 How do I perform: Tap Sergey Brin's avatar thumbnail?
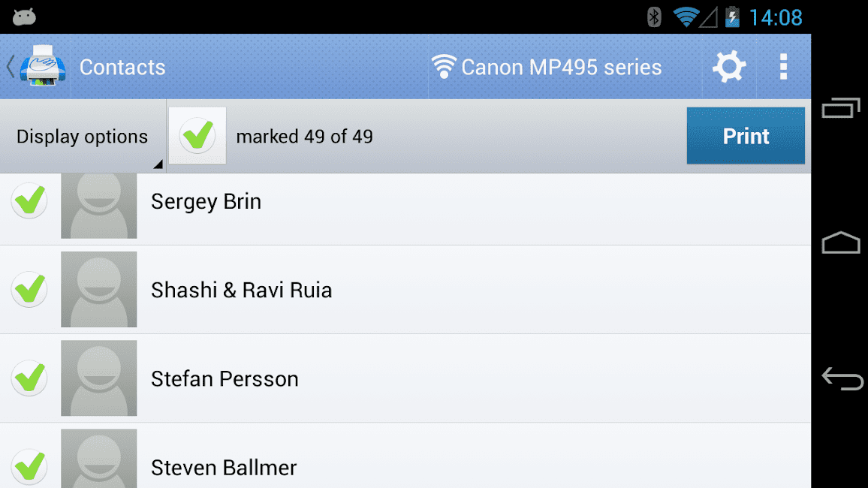click(x=98, y=206)
